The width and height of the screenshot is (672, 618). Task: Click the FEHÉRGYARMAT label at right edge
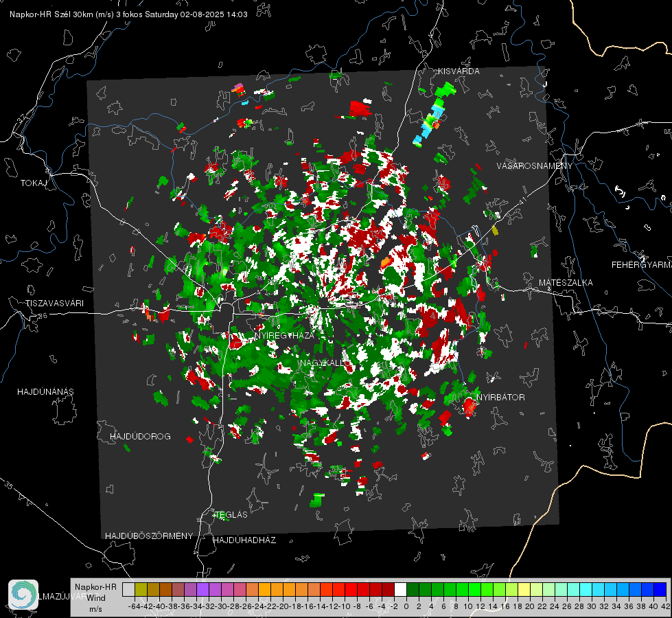click(642, 265)
